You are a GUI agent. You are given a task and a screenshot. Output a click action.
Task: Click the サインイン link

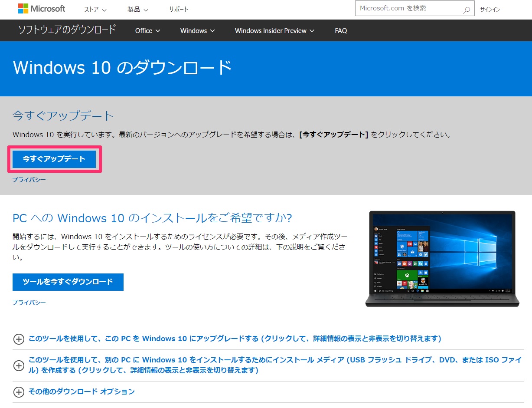(490, 9)
